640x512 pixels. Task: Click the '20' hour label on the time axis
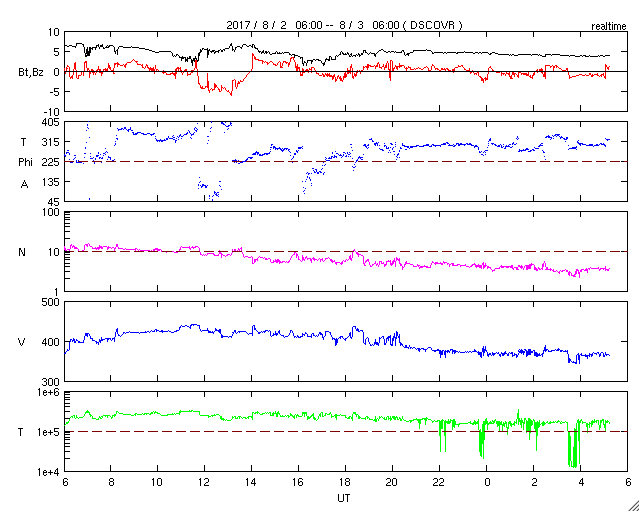coord(392,483)
